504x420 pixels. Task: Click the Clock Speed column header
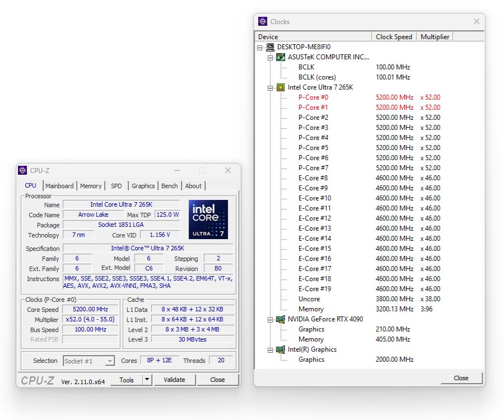394,36
